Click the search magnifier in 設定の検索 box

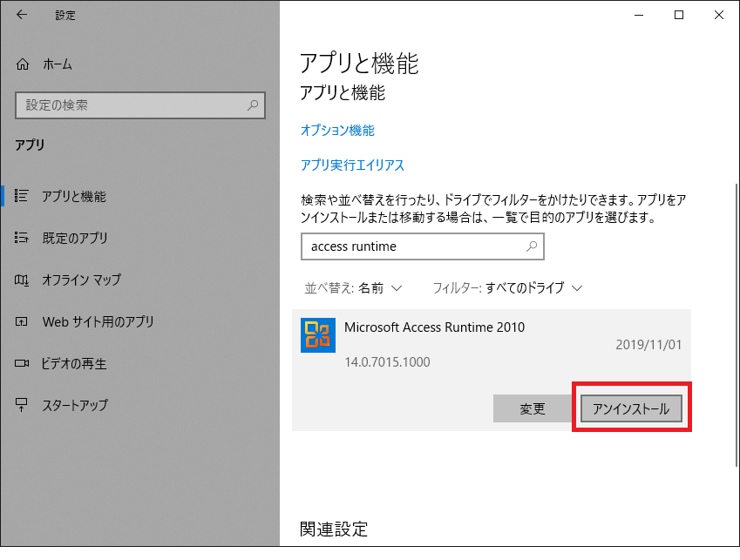pyautogui.click(x=253, y=105)
